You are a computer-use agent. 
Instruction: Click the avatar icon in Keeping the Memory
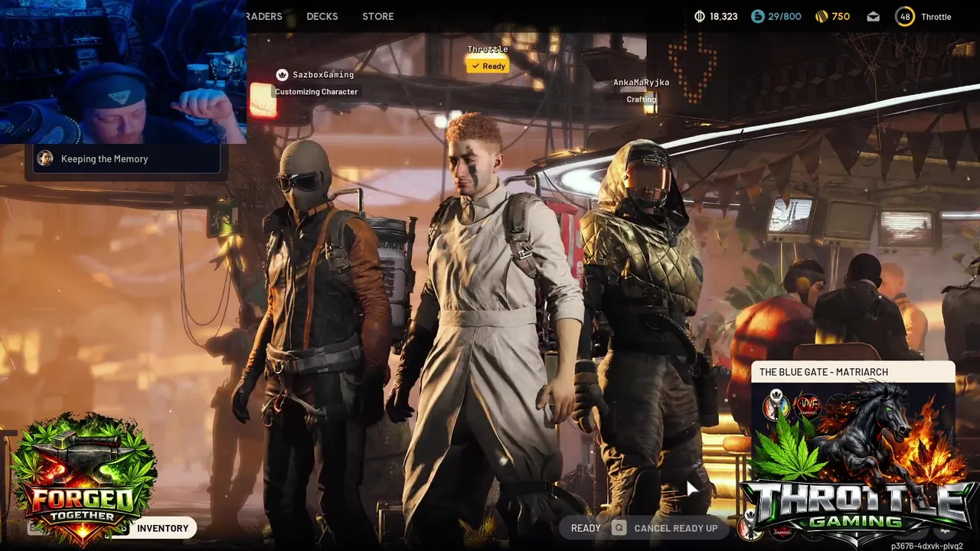[x=45, y=158]
